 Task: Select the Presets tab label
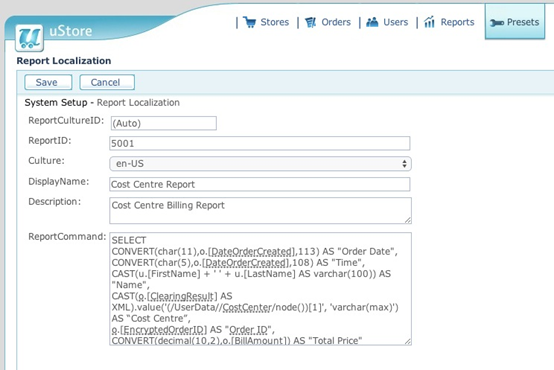(523, 22)
